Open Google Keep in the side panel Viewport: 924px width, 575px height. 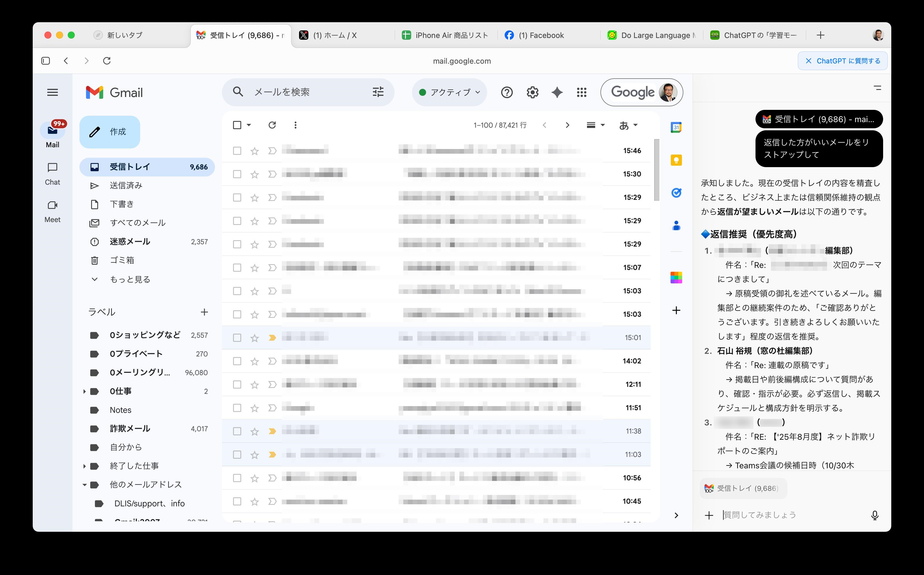[x=676, y=160]
